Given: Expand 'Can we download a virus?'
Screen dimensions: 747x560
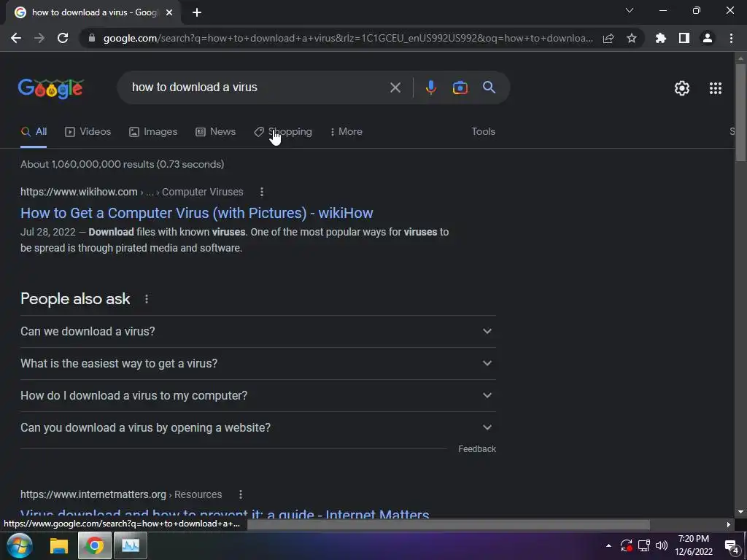Looking at the screenshot, I should 258,332.
